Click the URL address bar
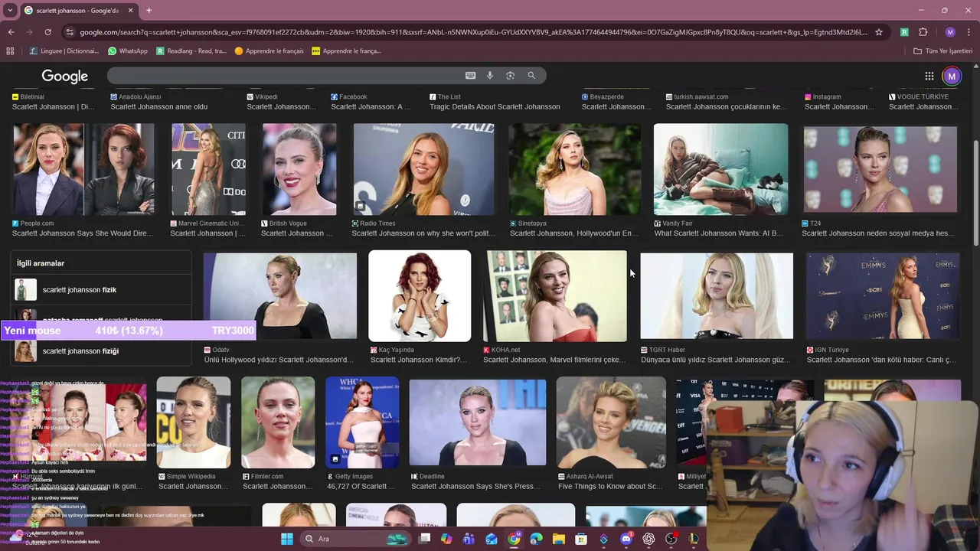980x551 pixels. tap(473, 32)
